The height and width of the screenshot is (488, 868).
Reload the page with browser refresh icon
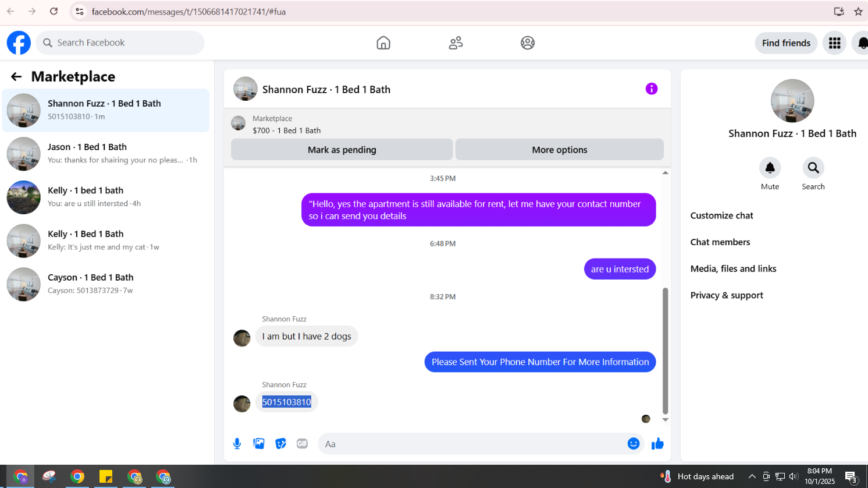54,11
